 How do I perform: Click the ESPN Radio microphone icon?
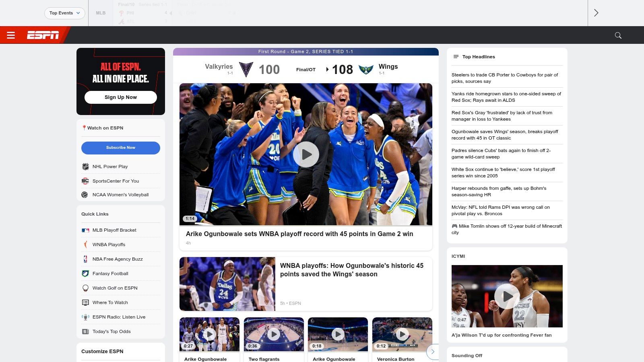point(85,317)
